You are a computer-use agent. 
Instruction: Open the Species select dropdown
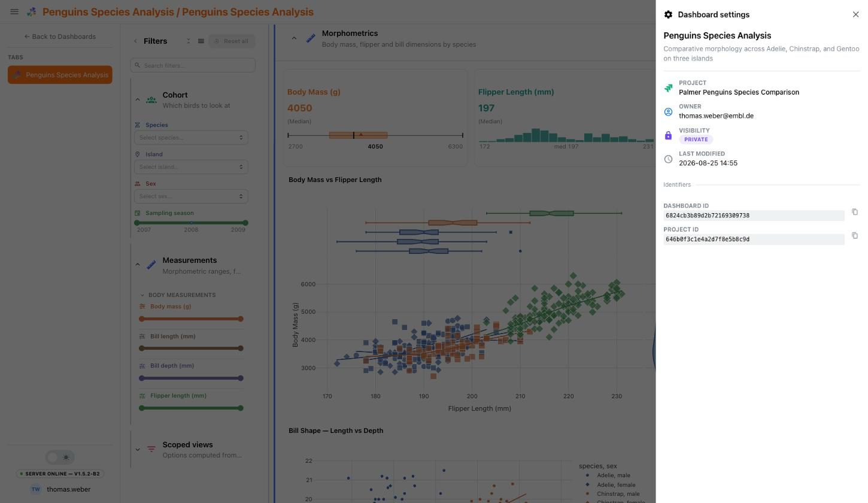coord(191,138)
